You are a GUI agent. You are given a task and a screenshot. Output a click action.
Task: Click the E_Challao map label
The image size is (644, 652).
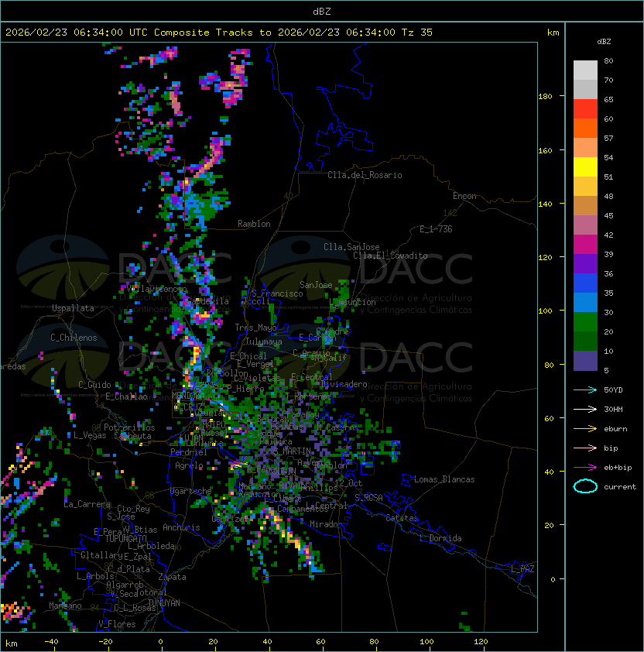coord(126,396)
